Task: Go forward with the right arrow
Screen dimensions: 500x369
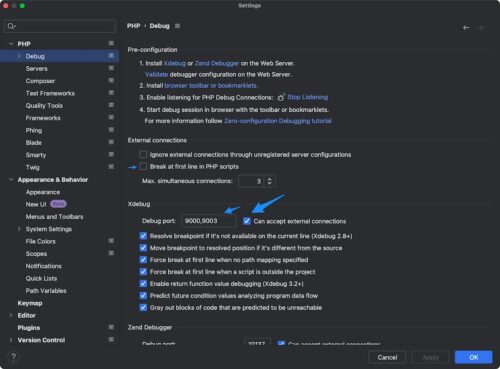Action: click(x=480, y=28)
